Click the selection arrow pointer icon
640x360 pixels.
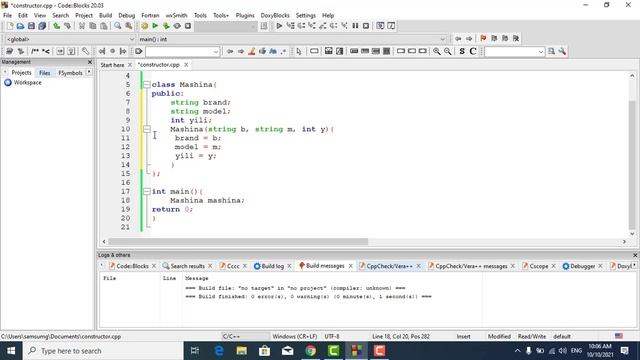[299, 51]
